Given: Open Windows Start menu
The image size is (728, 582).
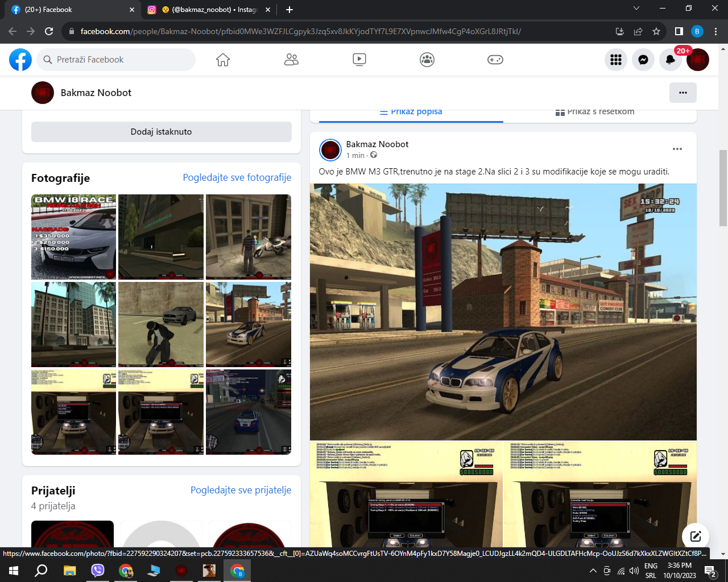Looking at the screenshot, I should coord(14,571).
